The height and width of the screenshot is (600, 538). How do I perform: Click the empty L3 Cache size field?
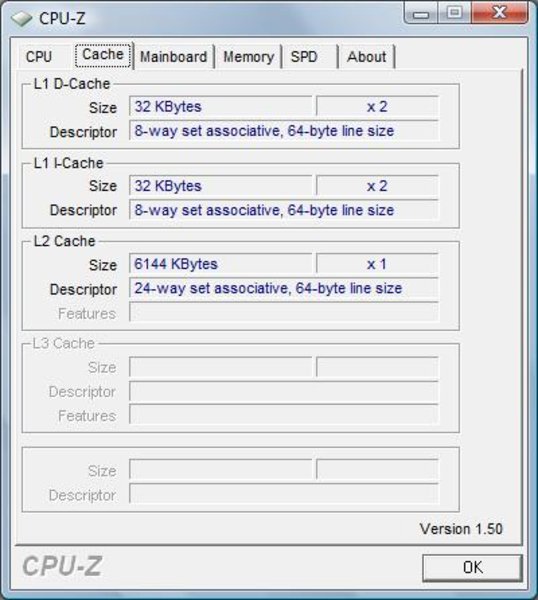[221, 367]
